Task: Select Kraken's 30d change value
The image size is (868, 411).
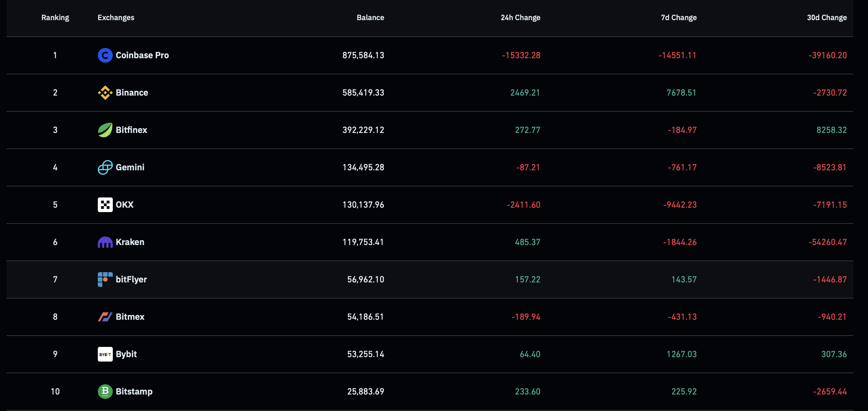Action: click(x=828, y=242)
